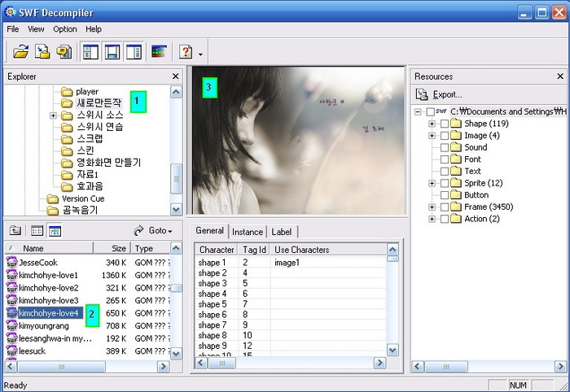Viewport: 570px width, 392px height.
Task: Open the Goto dropdown menu
Action: pos(153,231)
